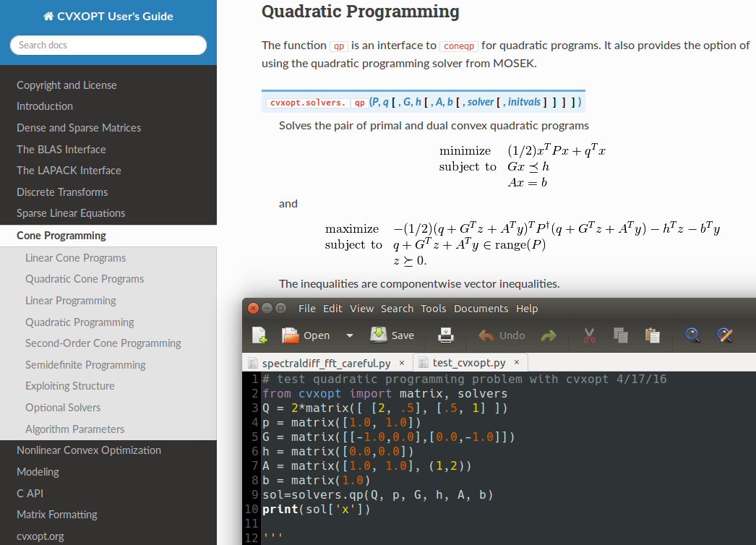The height and width of the screenshot is (545, 756).
Task: Switch to spectraldiff_fft_careful.py tab
Action: 326,363
